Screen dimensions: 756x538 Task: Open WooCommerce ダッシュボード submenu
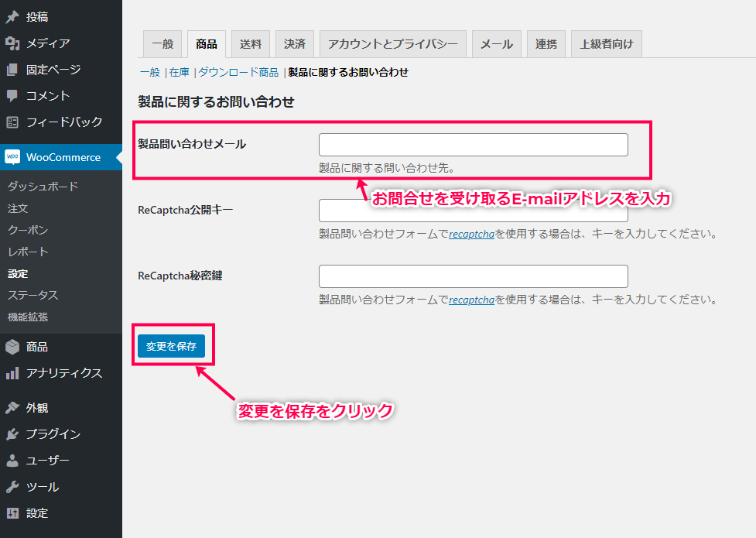click(43, 187)
